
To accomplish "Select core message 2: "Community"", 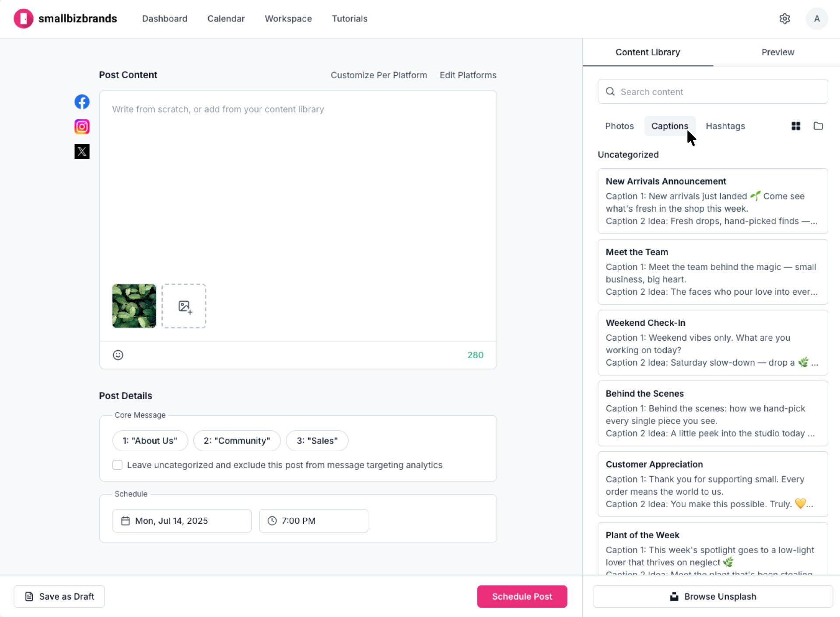I will [237, 441].
